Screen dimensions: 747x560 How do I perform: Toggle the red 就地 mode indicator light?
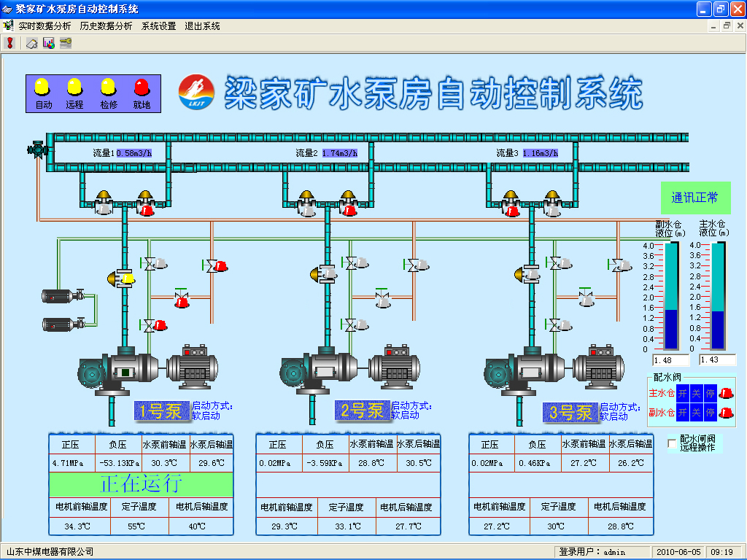(x=142, y=87)
